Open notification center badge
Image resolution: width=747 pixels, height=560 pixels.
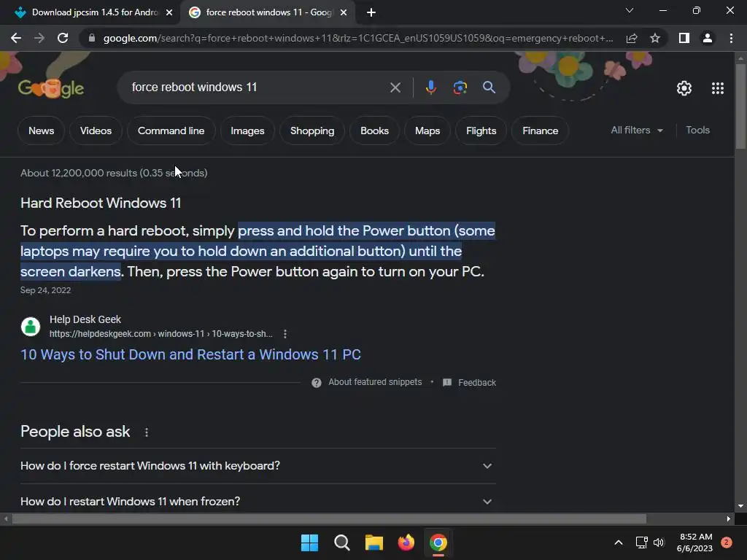pyautogui.click(x=726, y=542)
